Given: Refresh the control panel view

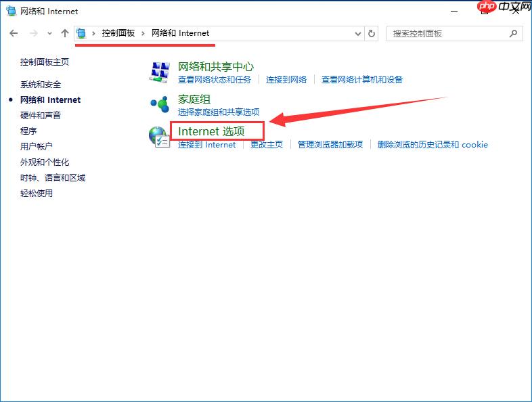Looking at the screenshot, I should [x=372, y=33].
